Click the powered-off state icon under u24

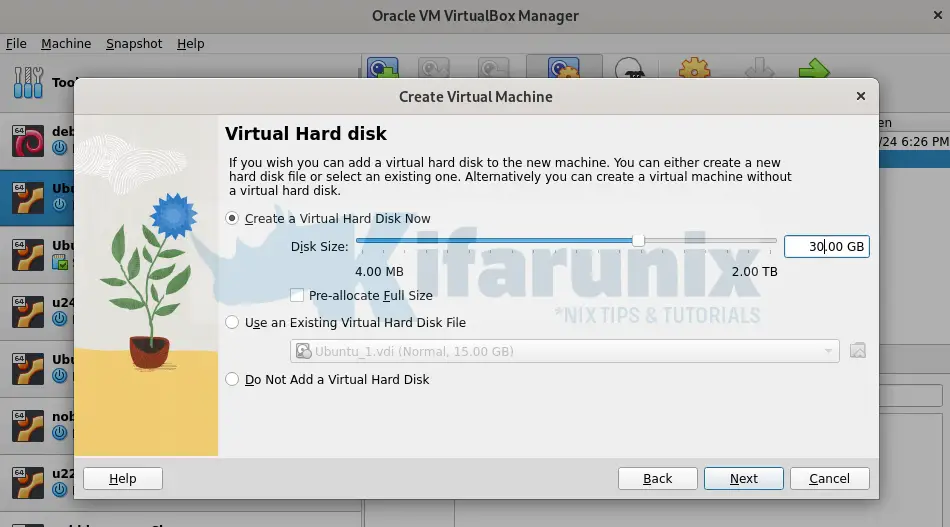click(59, 318)
